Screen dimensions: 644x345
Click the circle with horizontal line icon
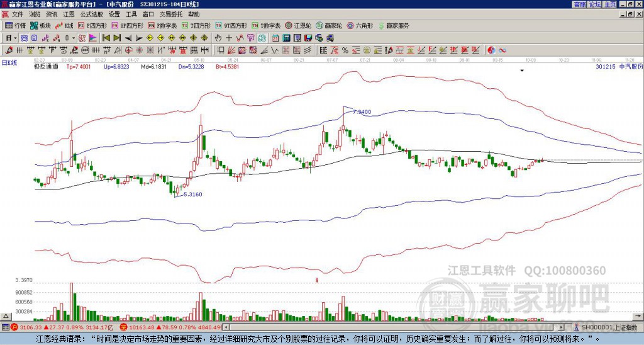[x=85, y=50]
